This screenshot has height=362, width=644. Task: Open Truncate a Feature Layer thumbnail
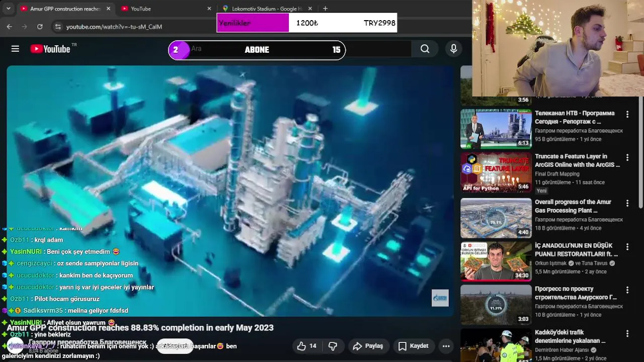tap(496, 172)
